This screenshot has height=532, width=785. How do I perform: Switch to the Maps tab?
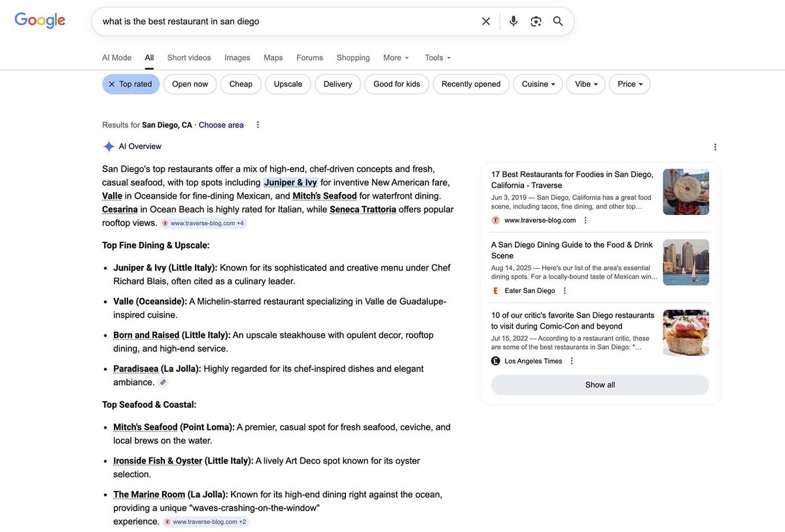click(x=273, y=58)
